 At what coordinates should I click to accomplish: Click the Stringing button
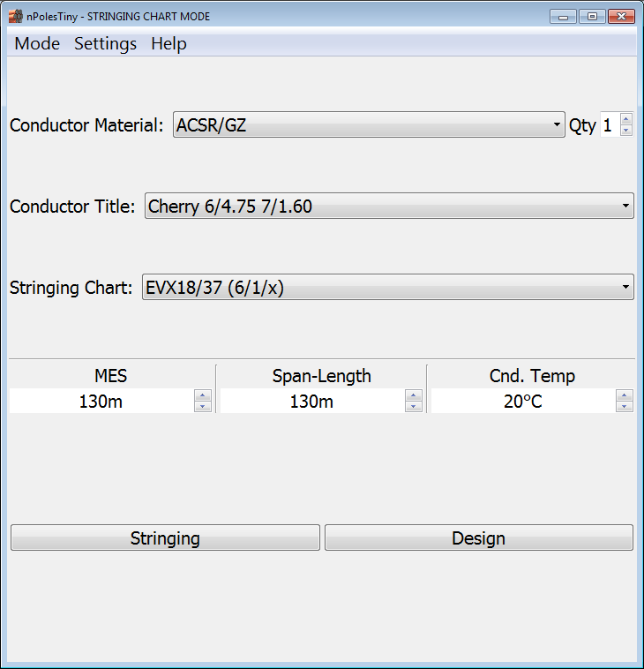pos(165,537)
